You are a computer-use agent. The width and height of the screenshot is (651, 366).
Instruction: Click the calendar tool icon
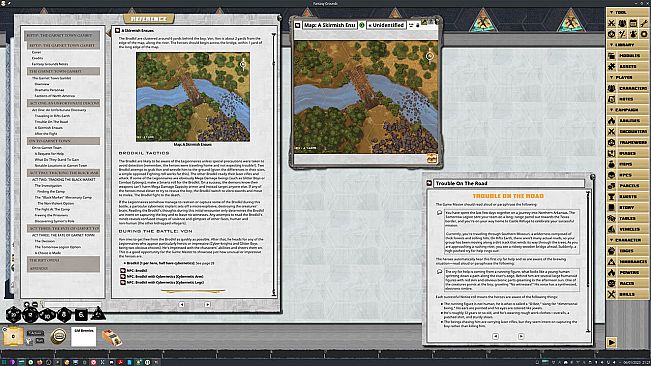[633, 23]
